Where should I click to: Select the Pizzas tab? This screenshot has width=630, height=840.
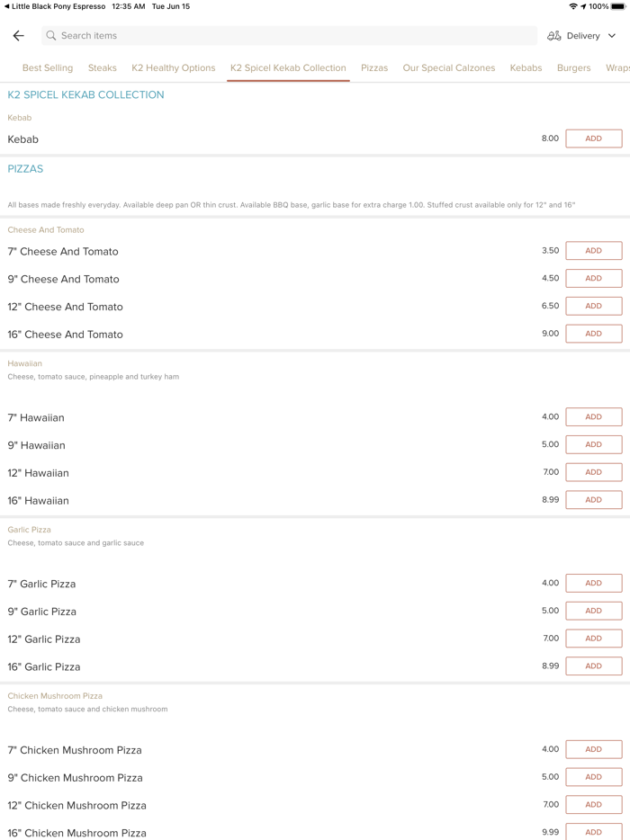374,68
